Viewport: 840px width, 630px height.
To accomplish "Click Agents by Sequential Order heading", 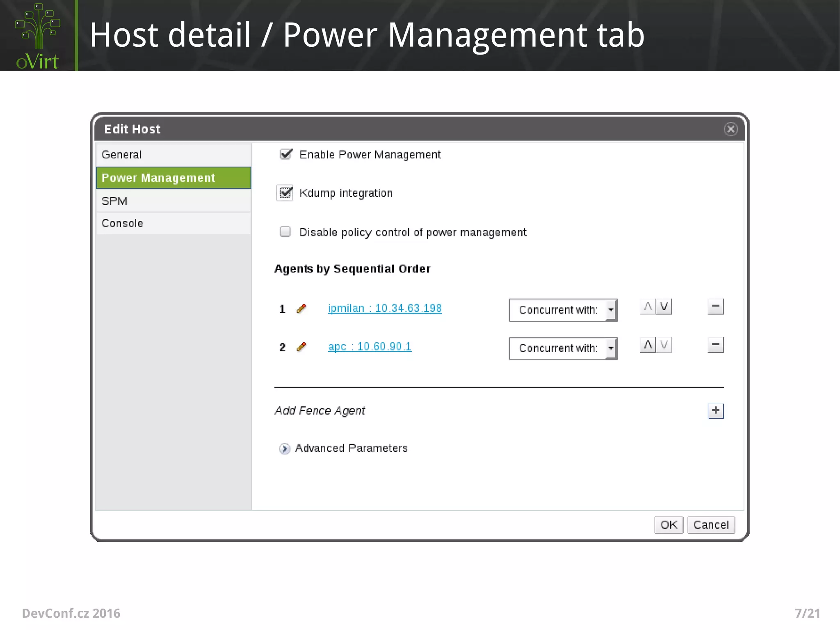I will click(352, 269).
